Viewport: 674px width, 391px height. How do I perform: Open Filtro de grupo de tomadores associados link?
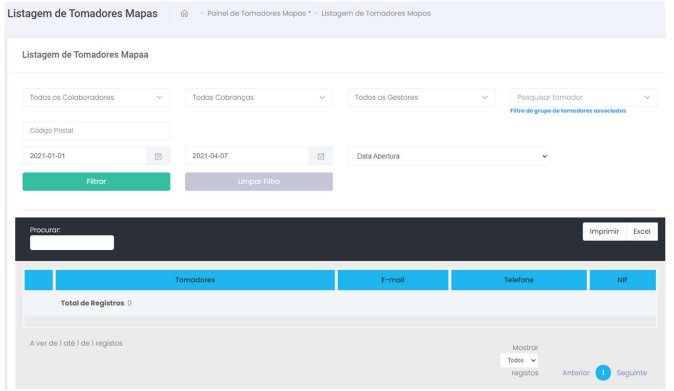tap(568, 111)
